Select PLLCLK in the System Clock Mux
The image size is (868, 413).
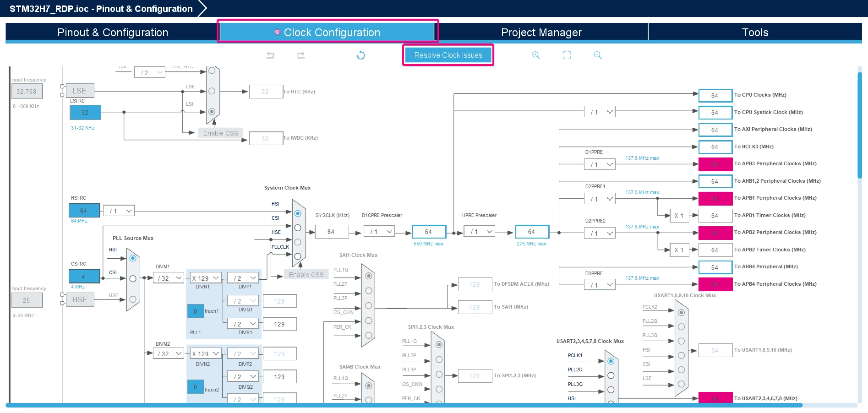click(298, 256)
